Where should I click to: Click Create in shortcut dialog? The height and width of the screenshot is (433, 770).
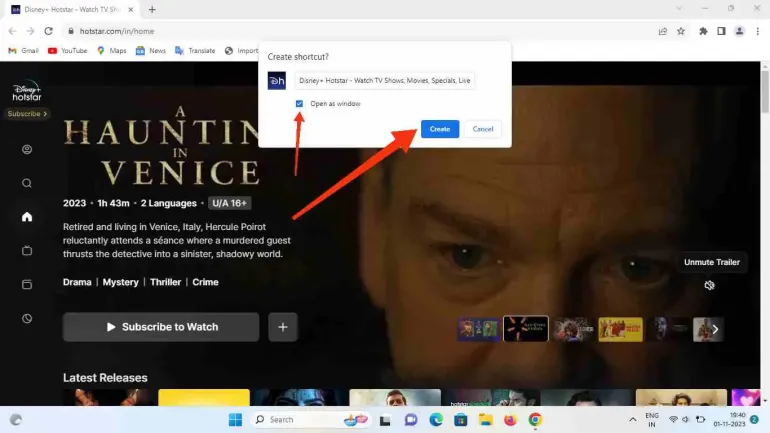point(440,129)
